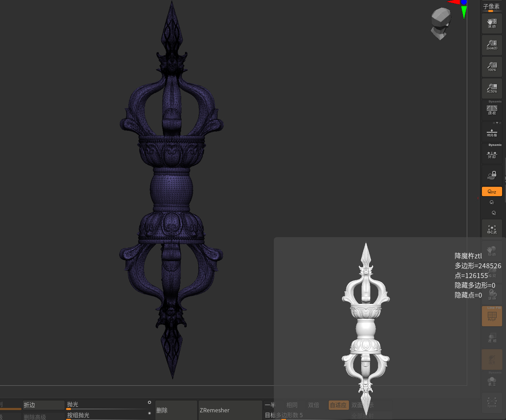Toggle the 按组抛光 circle mode dot

[x=150, y=413]
